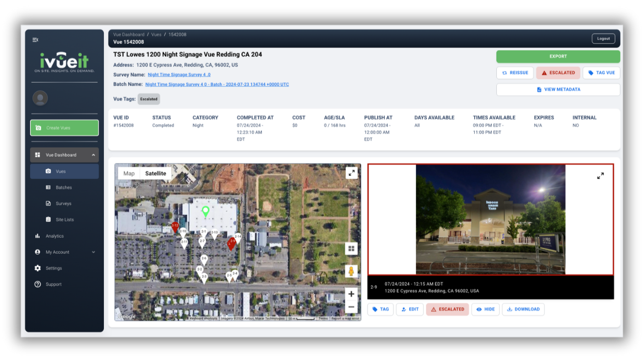Open Site Lists from the sidebar
This screenshot has height=362, width=644.
click(64, 219)
